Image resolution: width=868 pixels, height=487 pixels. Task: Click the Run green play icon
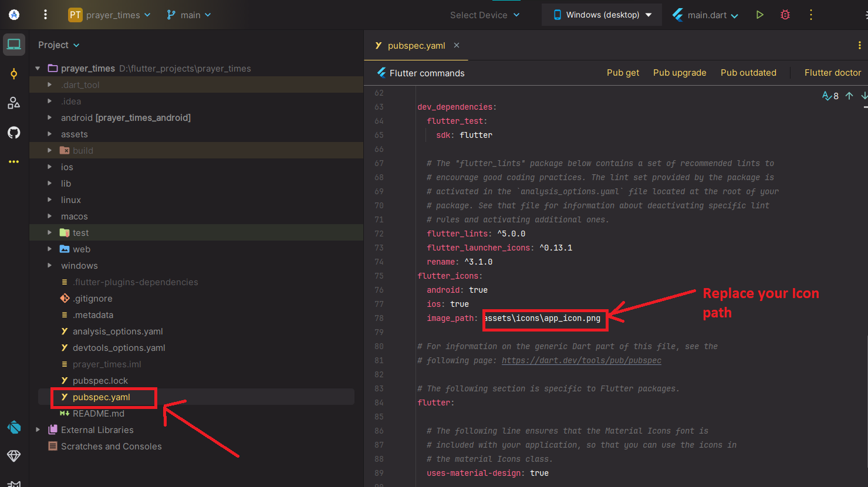coord(759,15)
